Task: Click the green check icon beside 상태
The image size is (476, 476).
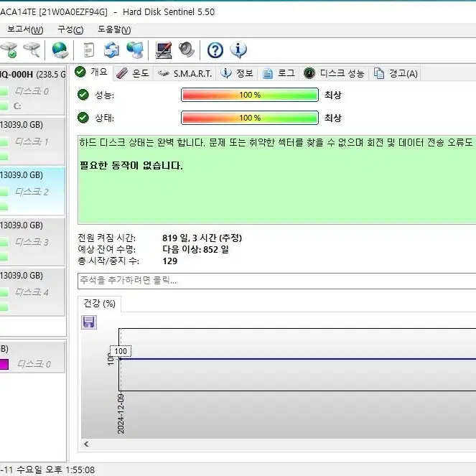Action: pos(83,118)
